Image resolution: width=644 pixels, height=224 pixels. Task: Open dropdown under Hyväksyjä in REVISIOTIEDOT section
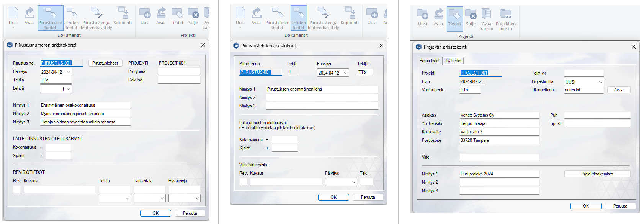[x=197, y=198]
